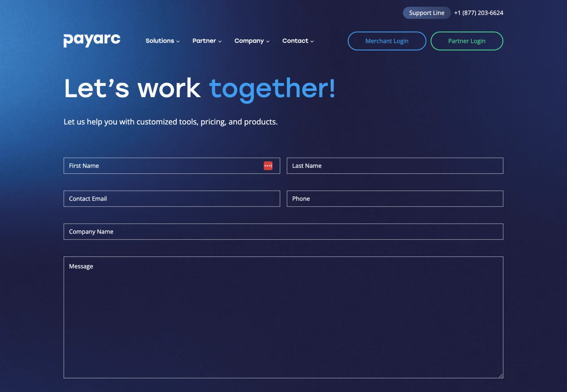The height and width of the screenshot is (392, 567).
Task: Focus the Last Name field
Action: click(395, 166)
